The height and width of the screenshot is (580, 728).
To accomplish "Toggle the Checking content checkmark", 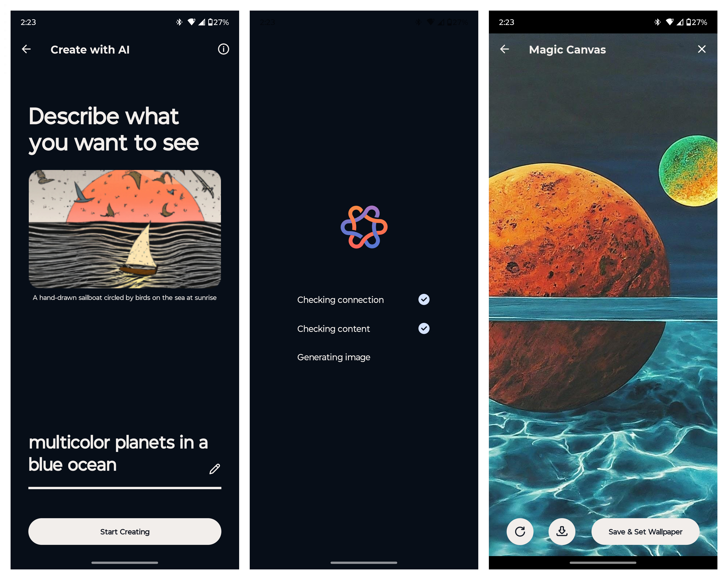I will coord(424,328).
